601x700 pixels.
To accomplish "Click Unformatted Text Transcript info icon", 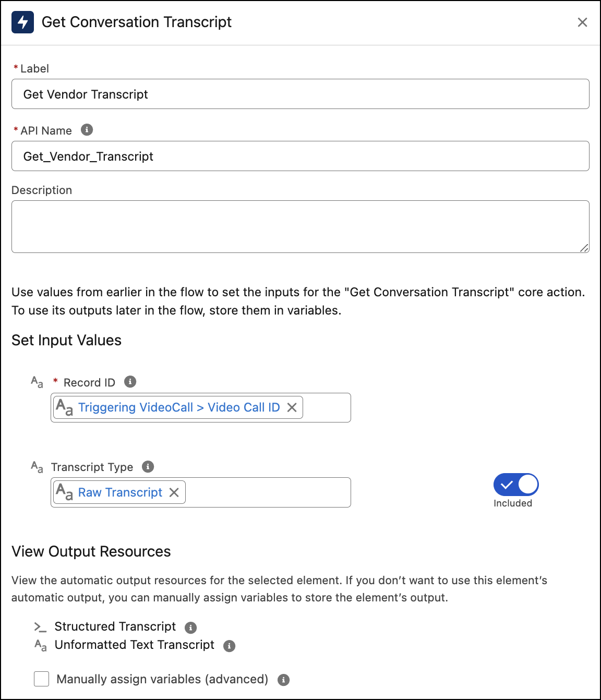I will [229, 646].
